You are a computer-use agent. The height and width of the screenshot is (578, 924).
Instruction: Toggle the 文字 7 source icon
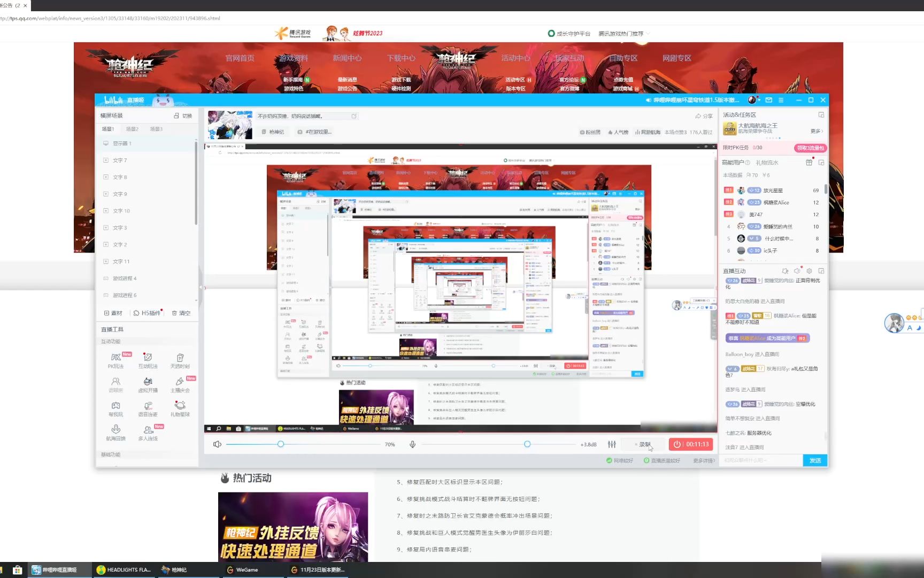(106, 160)
